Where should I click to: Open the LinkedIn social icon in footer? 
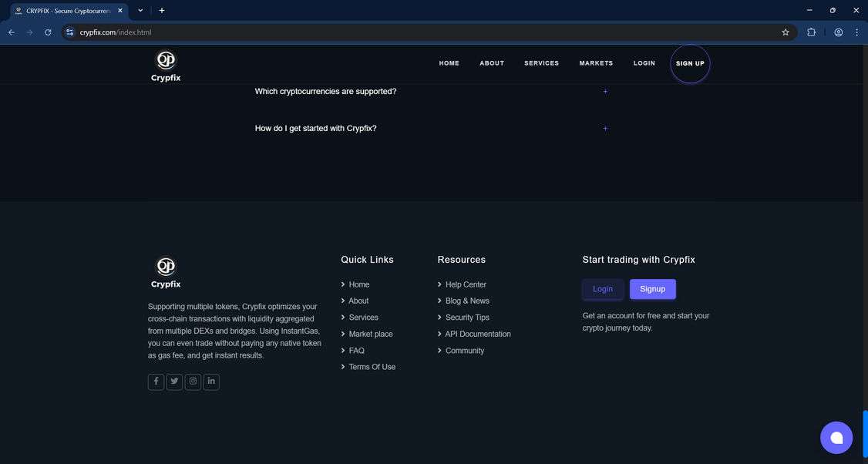(x=211, y=382)
